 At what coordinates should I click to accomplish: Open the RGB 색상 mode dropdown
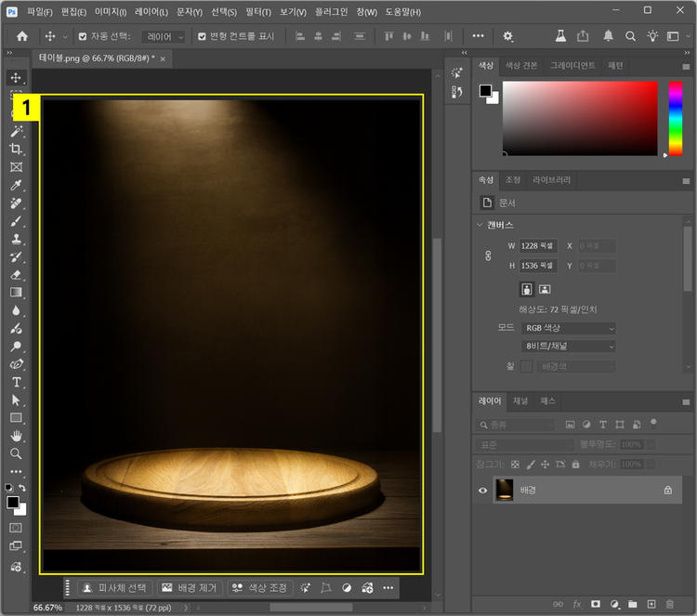coord(569,328)
